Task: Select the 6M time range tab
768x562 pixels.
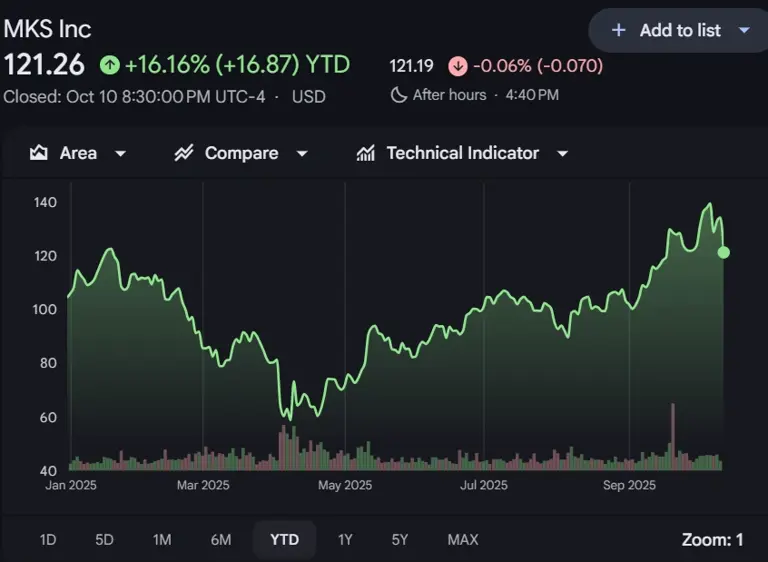Action: tap(221, 540)
